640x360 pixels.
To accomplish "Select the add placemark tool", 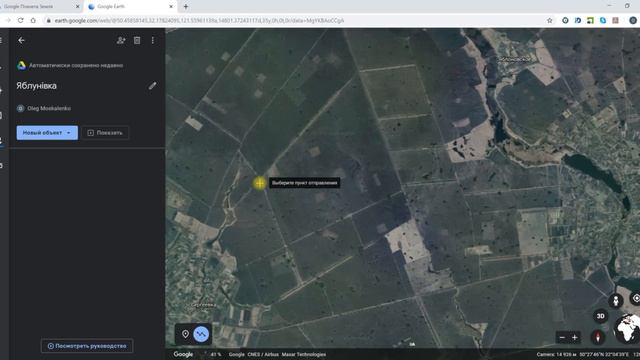I will click(185, 334).
